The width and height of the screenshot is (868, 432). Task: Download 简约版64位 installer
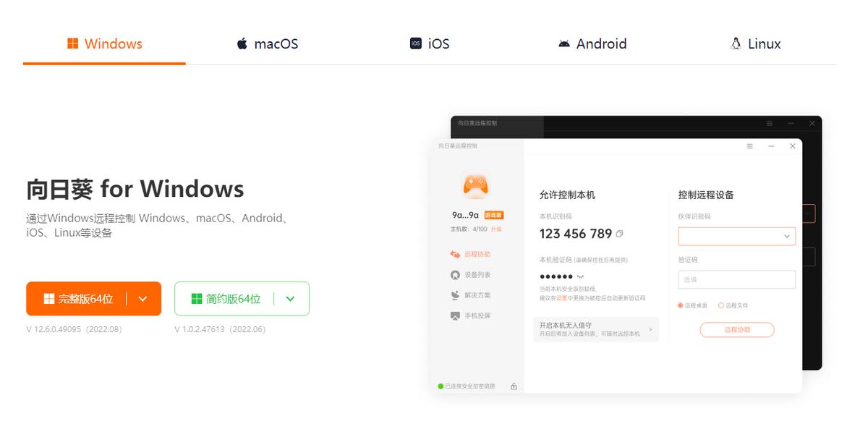pos(225,299)
